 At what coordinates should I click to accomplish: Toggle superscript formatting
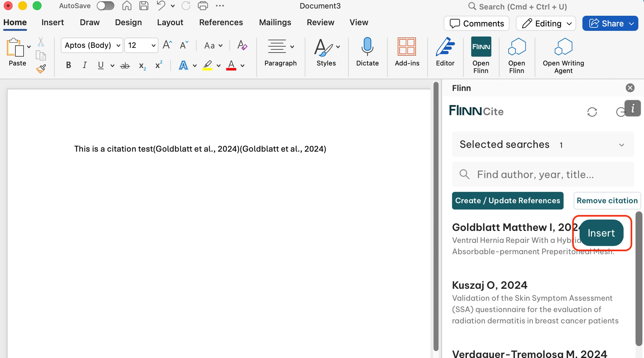click(159, 65)
